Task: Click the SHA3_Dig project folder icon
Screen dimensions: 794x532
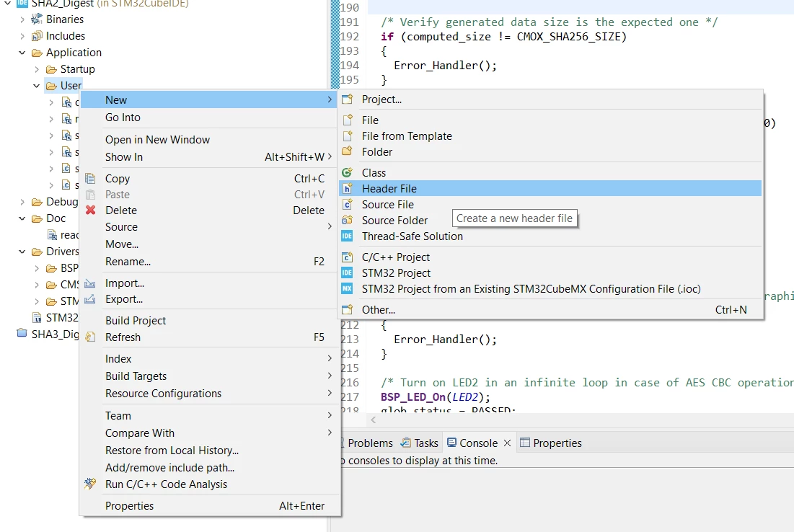Action: [22, 334]
